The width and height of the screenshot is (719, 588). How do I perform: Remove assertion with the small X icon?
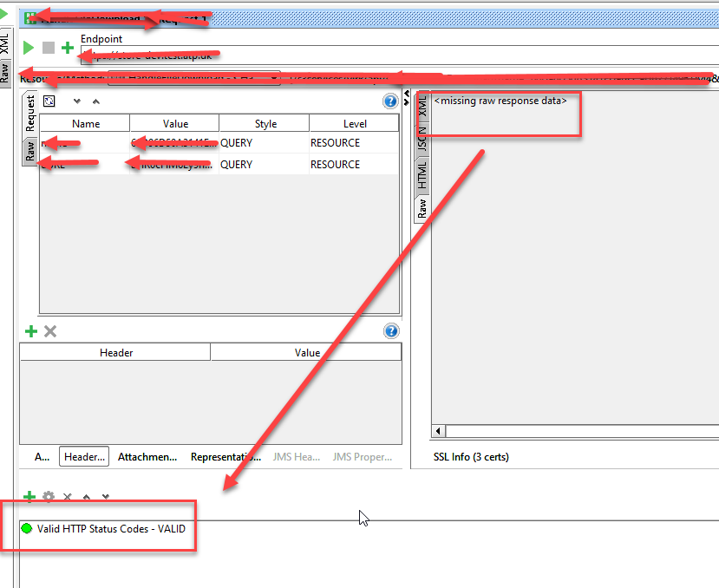pyautogui.click(x=68, y=497)
